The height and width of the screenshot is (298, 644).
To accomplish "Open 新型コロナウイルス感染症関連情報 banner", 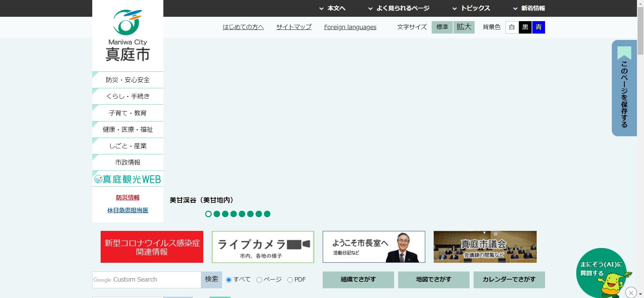I will pyautogui.click(x=152, y=247).
